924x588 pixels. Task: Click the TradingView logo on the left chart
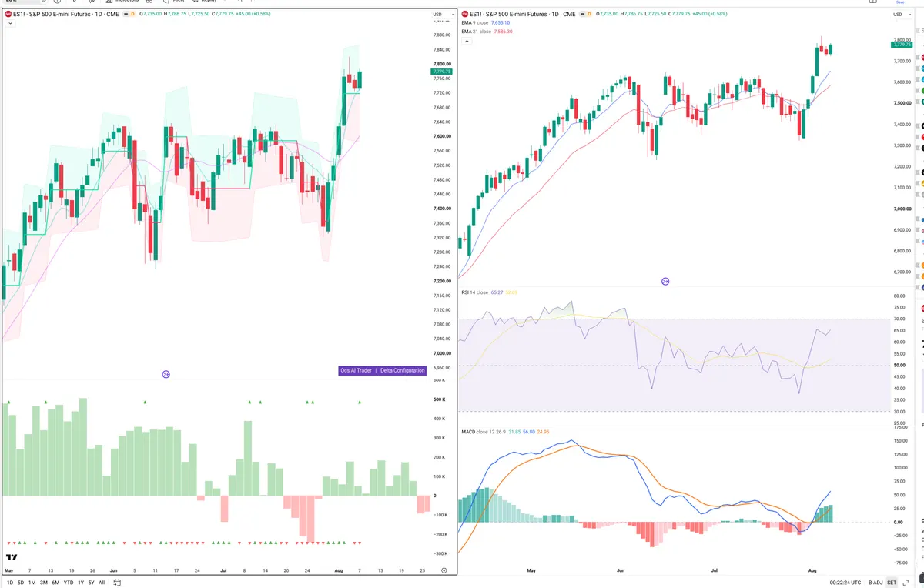[x=12, y=557]
